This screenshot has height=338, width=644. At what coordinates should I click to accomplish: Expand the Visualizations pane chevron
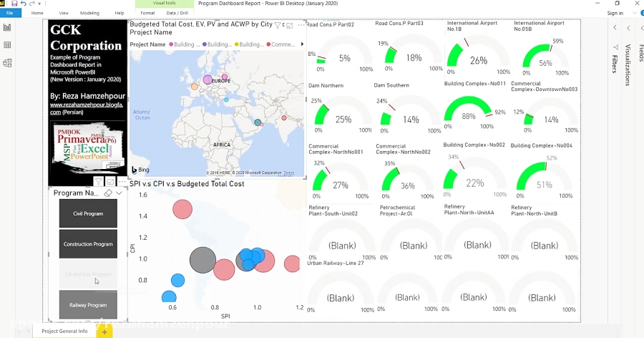click(x=628, y=28)
